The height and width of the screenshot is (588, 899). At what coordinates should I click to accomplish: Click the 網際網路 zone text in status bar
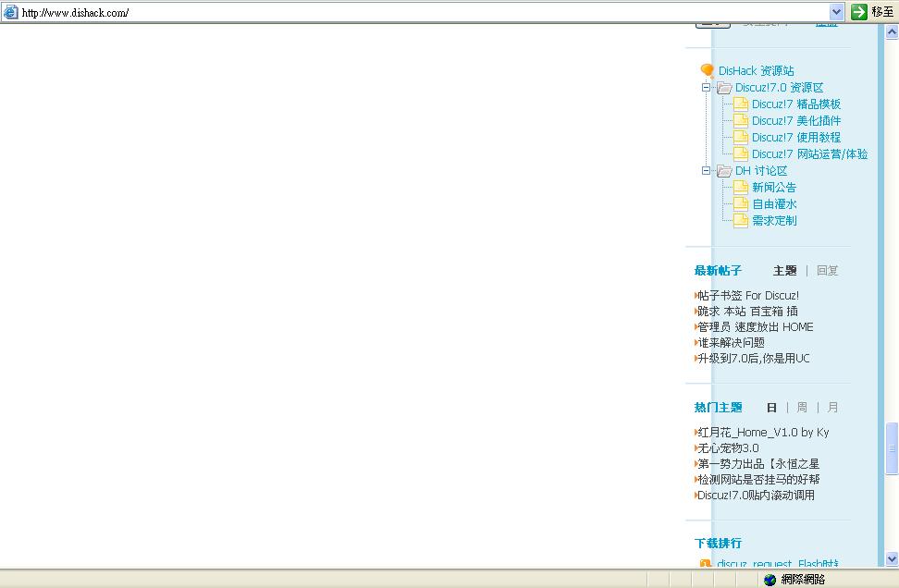[803, 580]
